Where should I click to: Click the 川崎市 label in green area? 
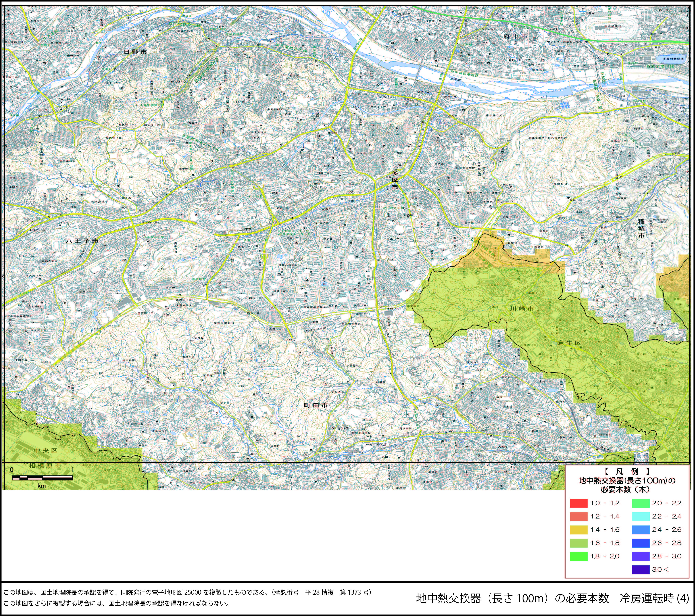coord(522,309)
